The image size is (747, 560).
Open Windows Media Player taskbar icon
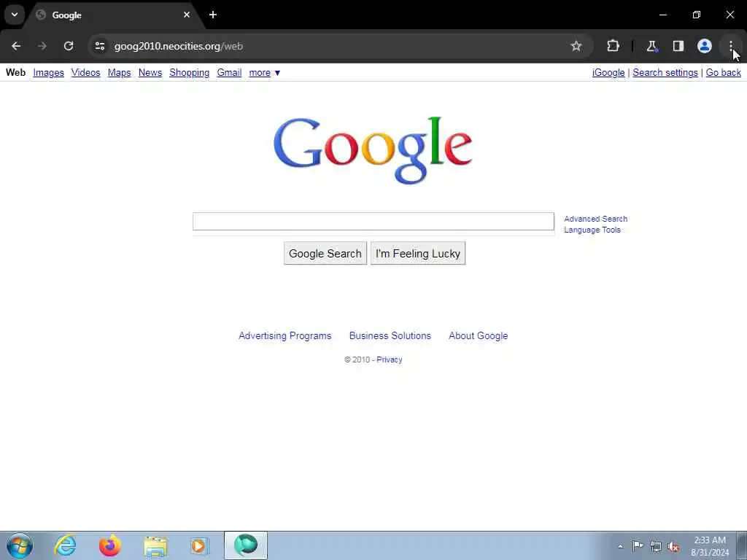200,545
